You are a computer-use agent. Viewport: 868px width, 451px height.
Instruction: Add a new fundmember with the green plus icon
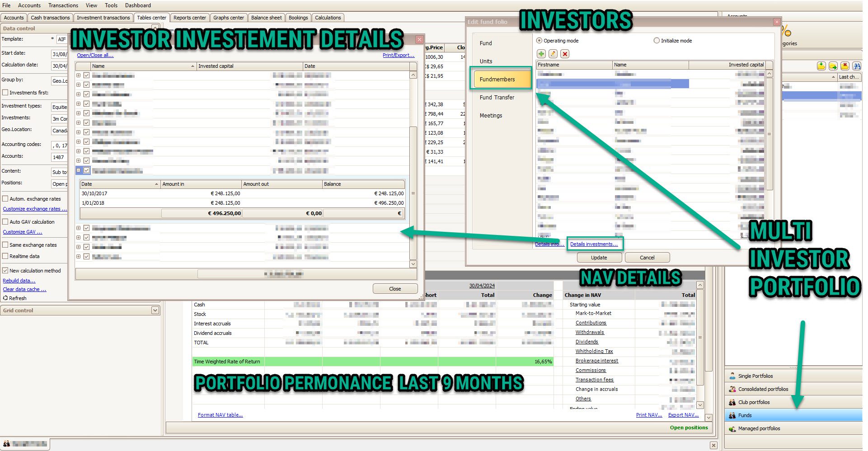coord(542,53)
